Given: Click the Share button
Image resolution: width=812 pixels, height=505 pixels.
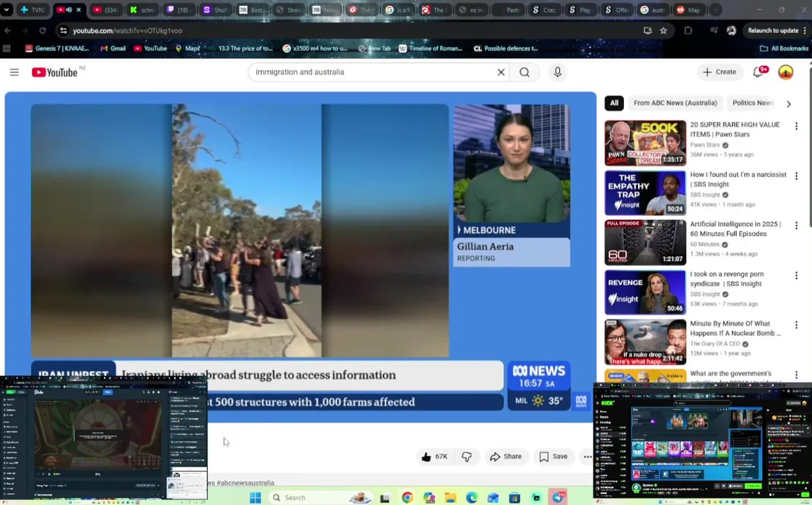Looking at the screenshot, I should (505, 457).
